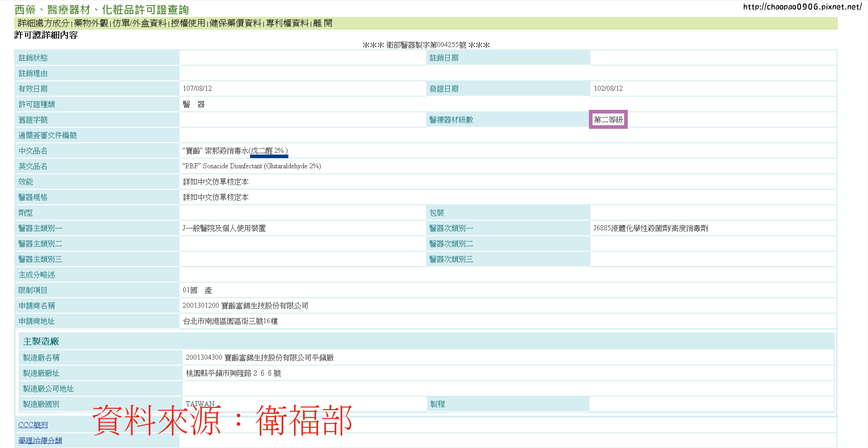Click the Chinese product name 寶齡索那殺消毒水
The image size is (868, 448).
235,151
